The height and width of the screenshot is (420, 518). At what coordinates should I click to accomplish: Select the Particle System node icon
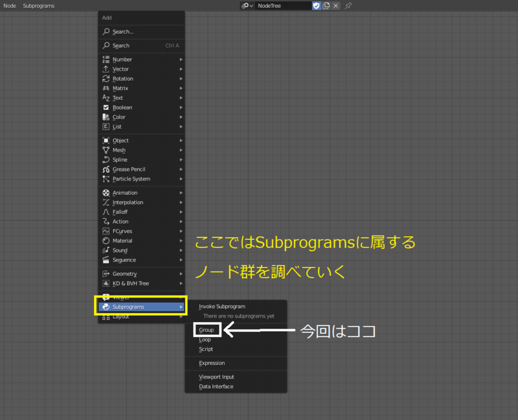(x=106, y=179)
